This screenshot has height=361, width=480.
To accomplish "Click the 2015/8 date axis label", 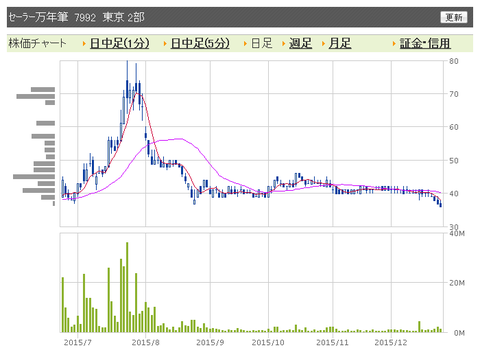I will 145,342.
